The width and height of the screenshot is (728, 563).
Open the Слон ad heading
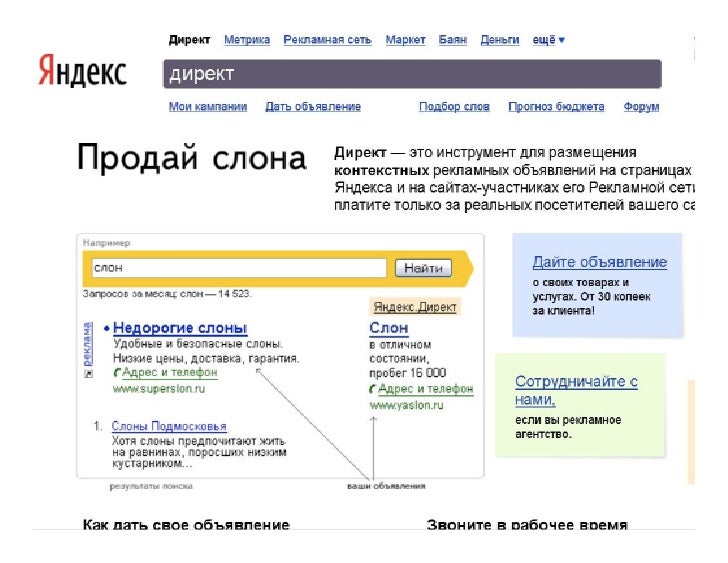click(389, 328)
